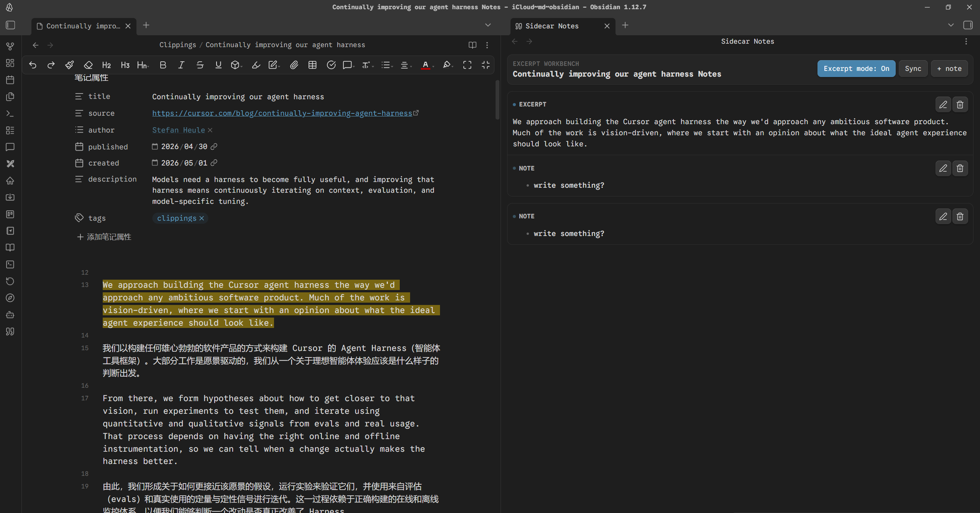Screen dimensions: 980x513
Task: Edit the EXCERPT card
Action: (x=943, y=105)
